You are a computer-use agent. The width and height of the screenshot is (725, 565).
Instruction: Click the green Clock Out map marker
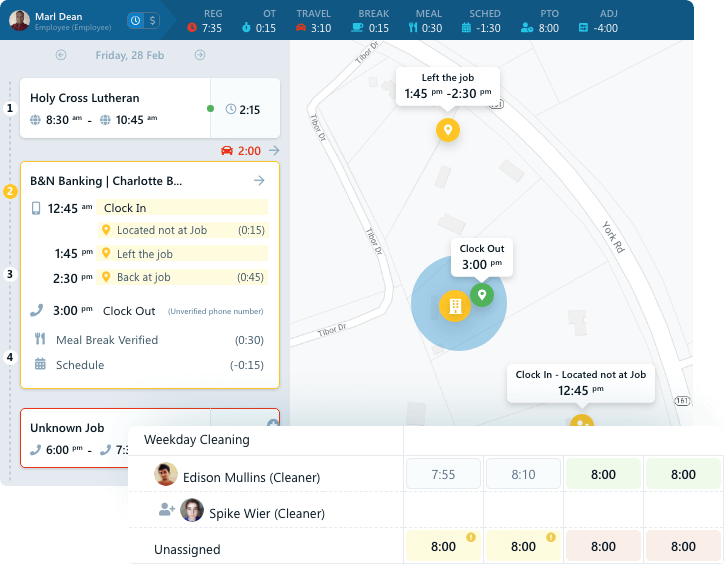482,294
